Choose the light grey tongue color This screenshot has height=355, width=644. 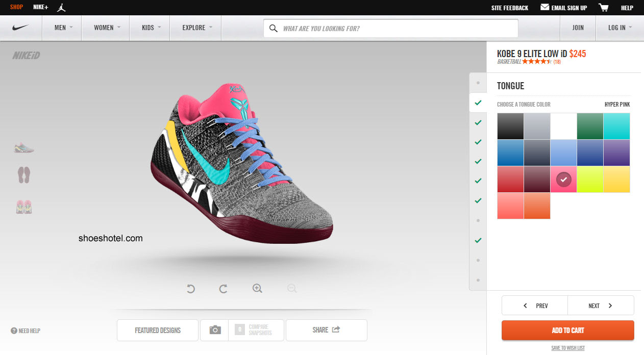537,126
